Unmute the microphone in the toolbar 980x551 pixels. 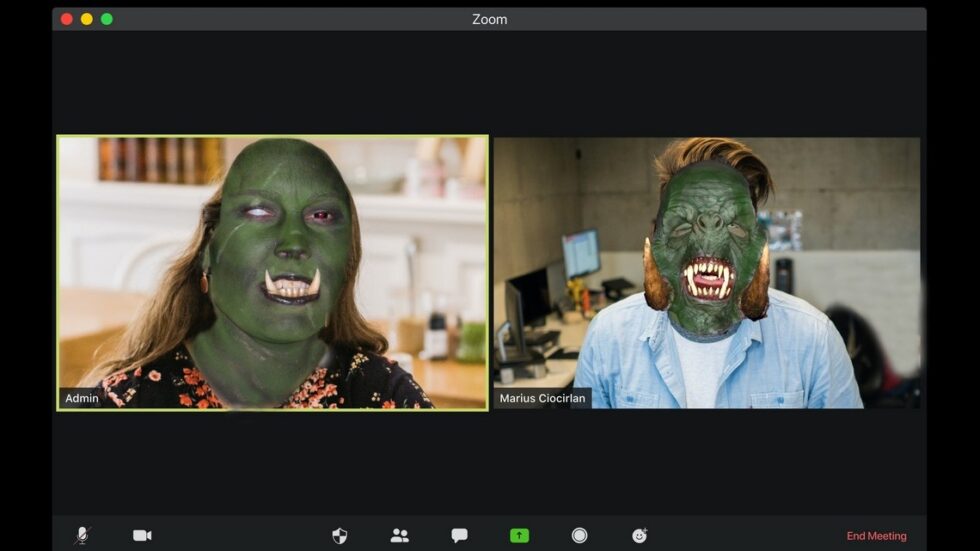tap(82, 535)
